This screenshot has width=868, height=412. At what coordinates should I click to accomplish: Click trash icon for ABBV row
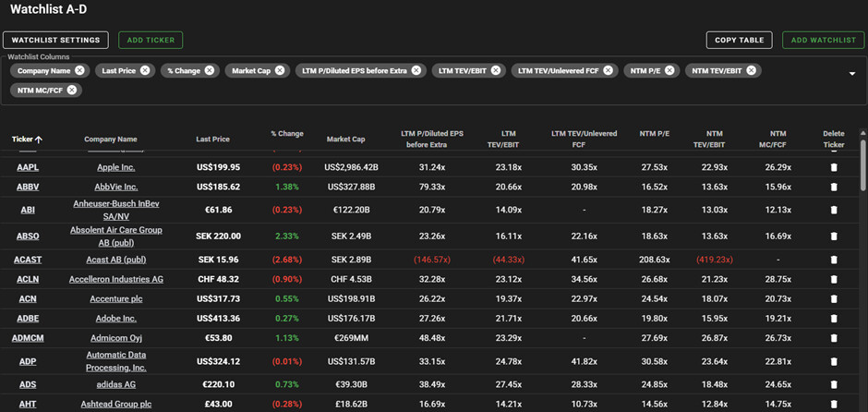click(x=834, y=187)
